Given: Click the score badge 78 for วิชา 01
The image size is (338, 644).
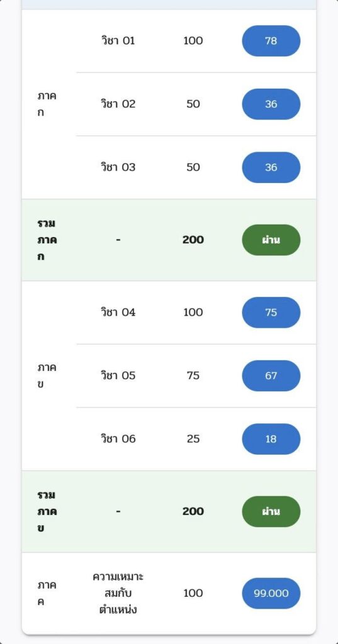Looking at the screenshot, I should pyautogui.click(x=271, y=41).
